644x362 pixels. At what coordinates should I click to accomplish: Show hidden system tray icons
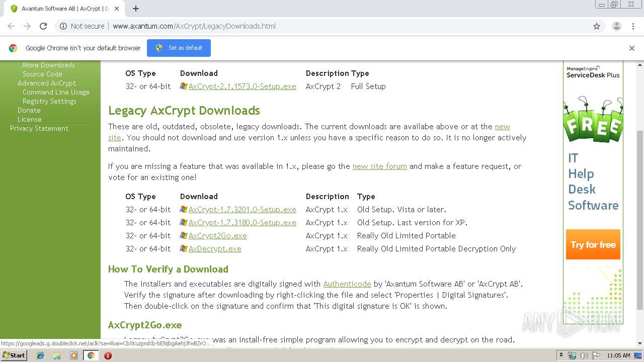tap(561, 355)
